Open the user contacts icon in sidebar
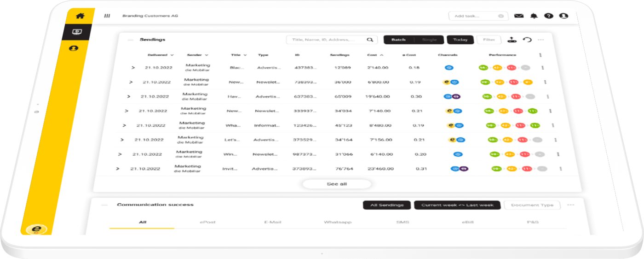The image size is (644, 259). click(73, 48)
